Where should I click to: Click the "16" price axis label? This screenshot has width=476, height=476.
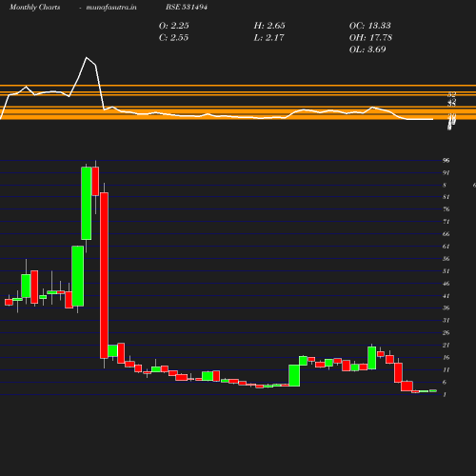click(446, 357)
